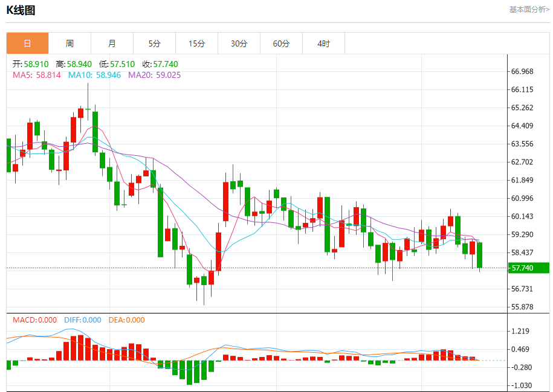Switch to the 周 weekly tab

click(x=70, y=43)
